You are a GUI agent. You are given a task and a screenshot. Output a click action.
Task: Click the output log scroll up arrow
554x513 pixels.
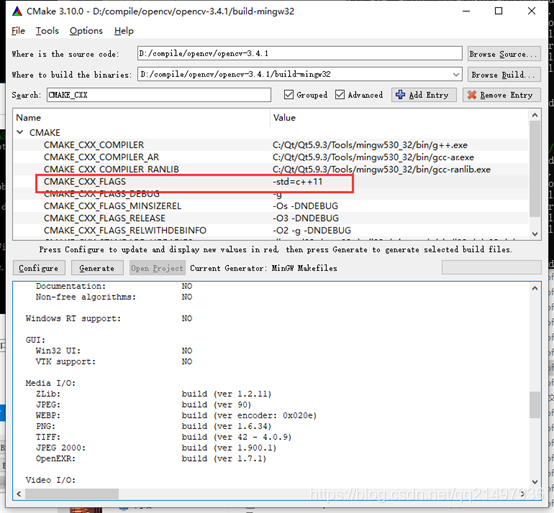pyautogui.click(x=535, y=288)
